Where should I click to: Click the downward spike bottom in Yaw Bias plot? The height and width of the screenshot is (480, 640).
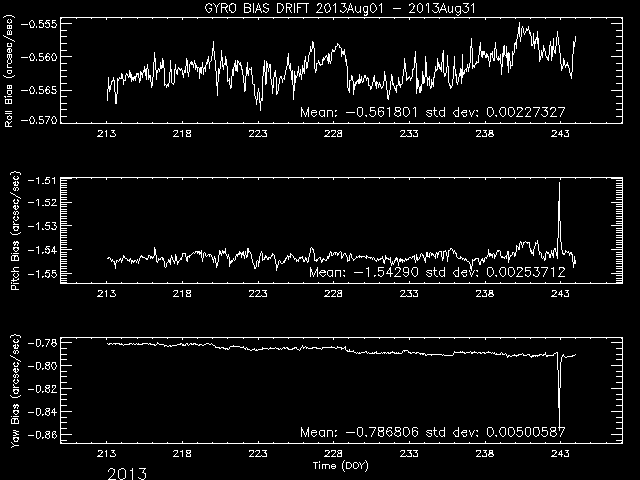[x=559, y=424]
